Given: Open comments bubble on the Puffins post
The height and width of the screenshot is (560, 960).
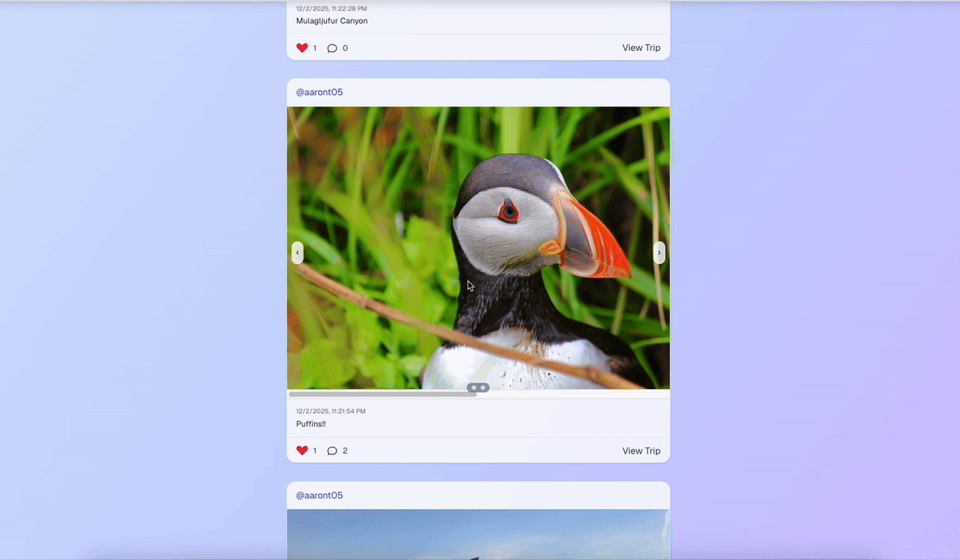Looking at the screenshot, I should click(332, 451).
